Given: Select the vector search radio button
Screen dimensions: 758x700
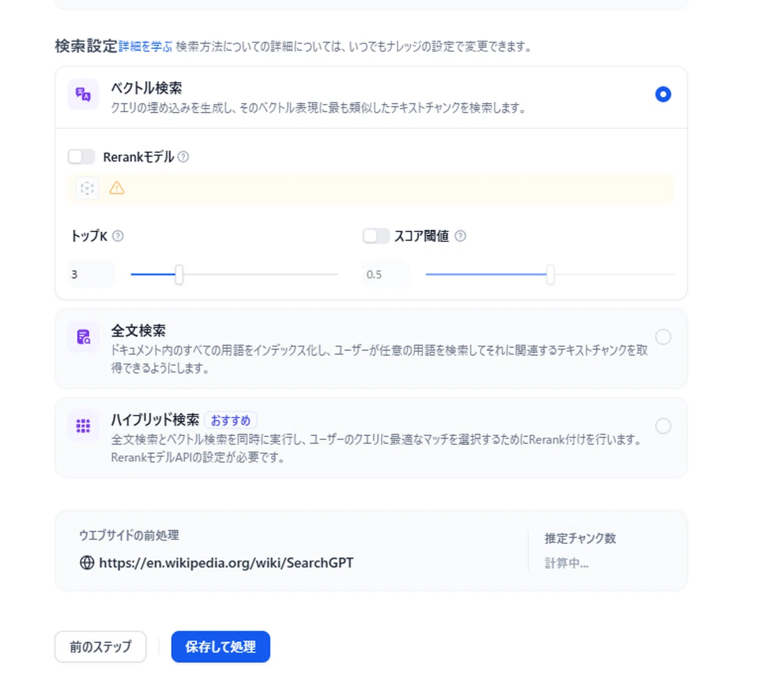Looking at the screenshot, I should click(x=663, y=94).
